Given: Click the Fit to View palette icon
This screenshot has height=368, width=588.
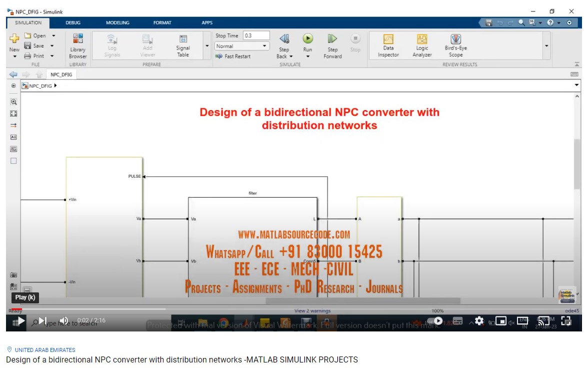Looking at the screenshot, I should [13, 113].
